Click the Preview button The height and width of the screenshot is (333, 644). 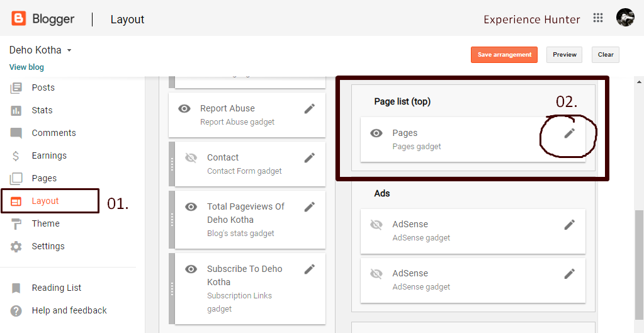pos(564,55)
